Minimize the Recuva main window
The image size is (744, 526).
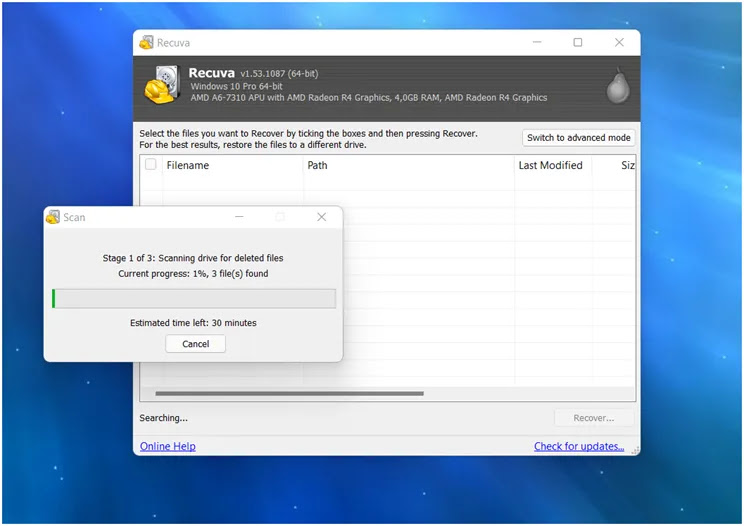point(537,42)
